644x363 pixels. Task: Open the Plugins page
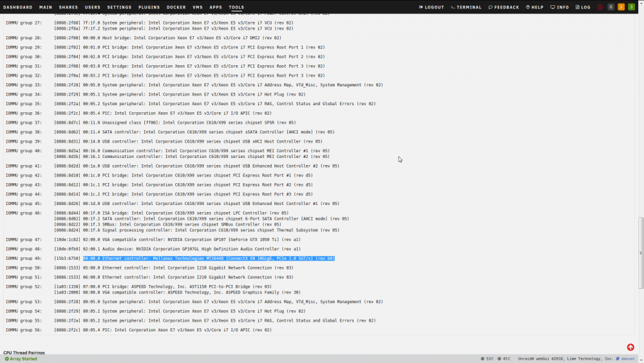pyautogui.click(x=149, y=7)
